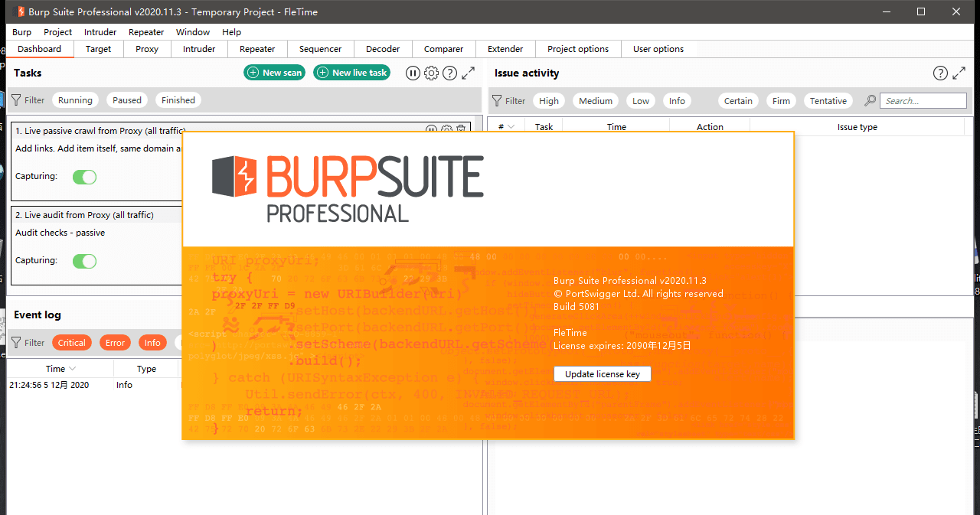This screenshot has height=515, width=980.
Task: Switch to the Extender tab
Action: 505,49
